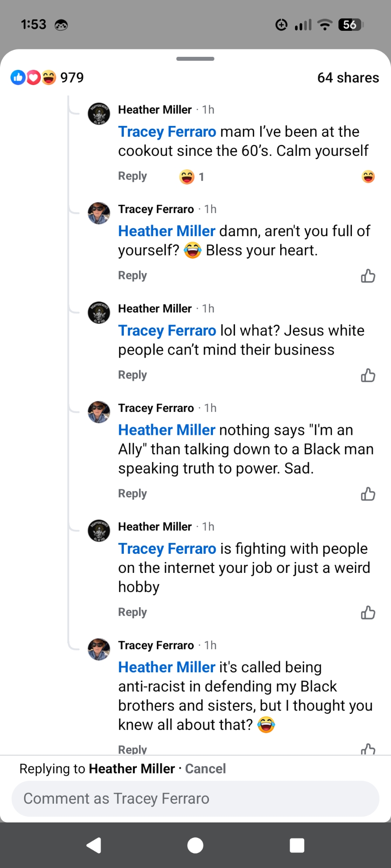View the 64 shares list
Image resolution: width=391 pixels, height=868 pixels.
[x=348, y=78]
